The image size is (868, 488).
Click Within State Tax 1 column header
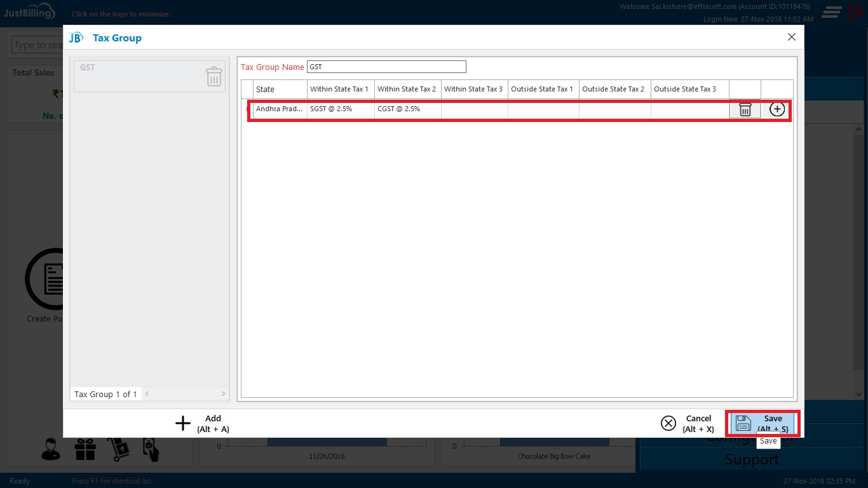(x=341, y=89)
